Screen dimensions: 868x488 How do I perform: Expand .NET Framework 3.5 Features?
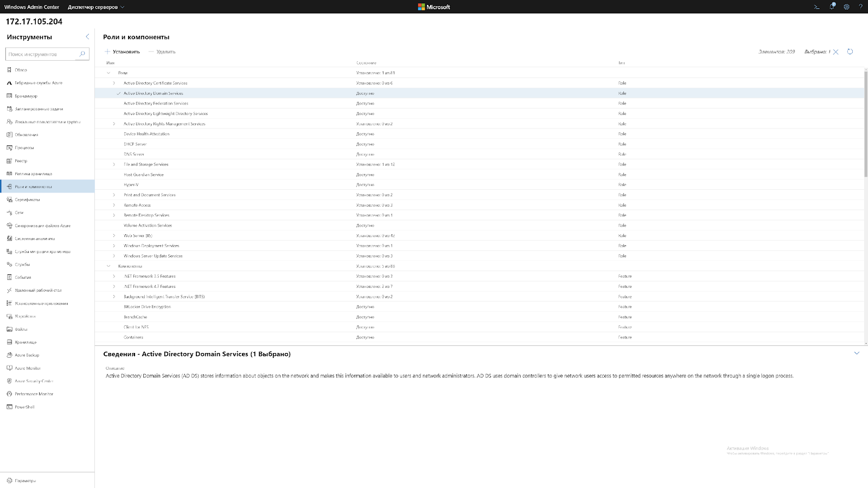point(114,276)
